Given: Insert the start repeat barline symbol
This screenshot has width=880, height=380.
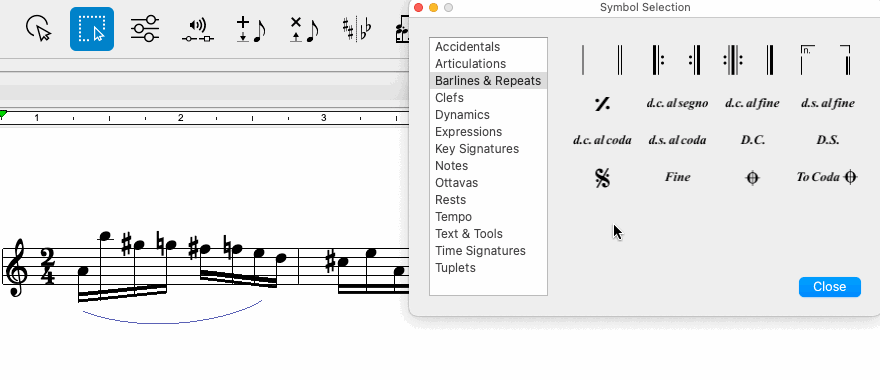Looking at the screenshot, I should click(x=657, y=60).
